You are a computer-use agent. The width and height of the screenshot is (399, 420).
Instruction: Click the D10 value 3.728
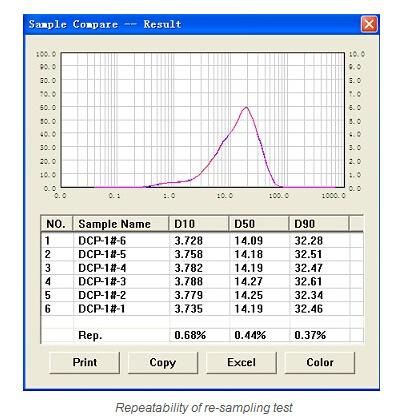188,241
